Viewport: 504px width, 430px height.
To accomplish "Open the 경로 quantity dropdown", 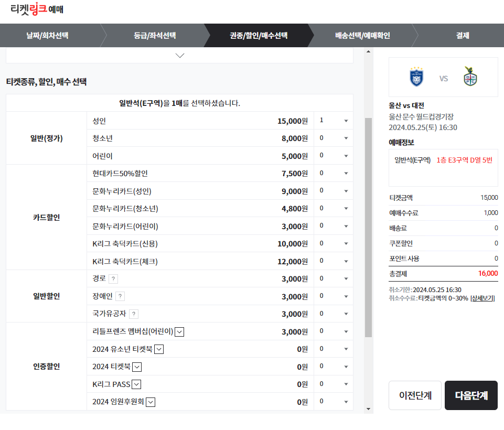I will coord(334,278).
